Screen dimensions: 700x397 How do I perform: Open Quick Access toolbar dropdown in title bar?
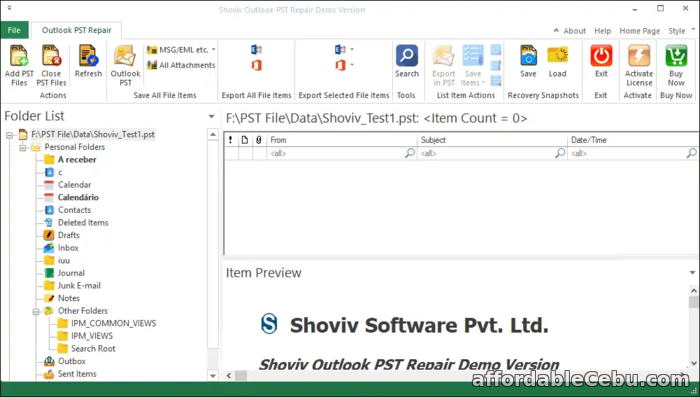click(9, 8)
